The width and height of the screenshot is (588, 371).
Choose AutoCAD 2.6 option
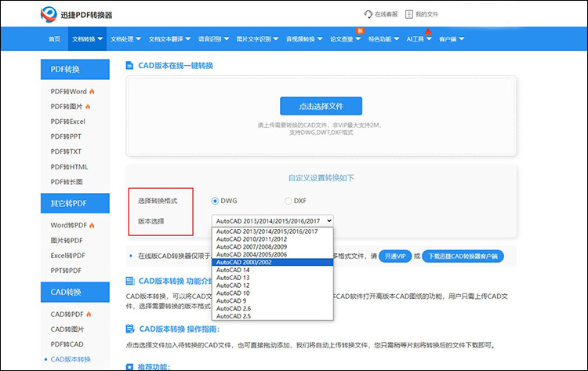pos(272,308)
